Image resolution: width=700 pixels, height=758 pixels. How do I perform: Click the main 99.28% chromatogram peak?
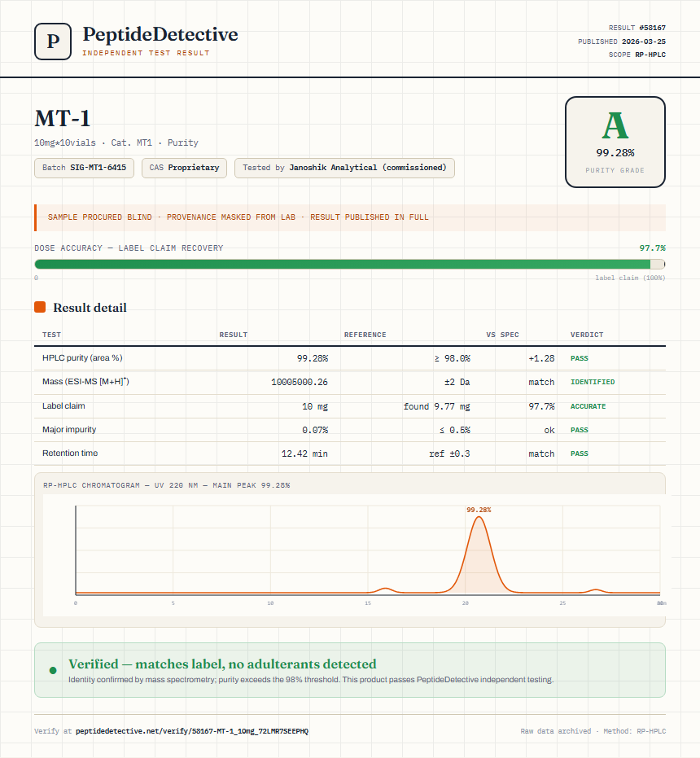[x=479, y=554]
